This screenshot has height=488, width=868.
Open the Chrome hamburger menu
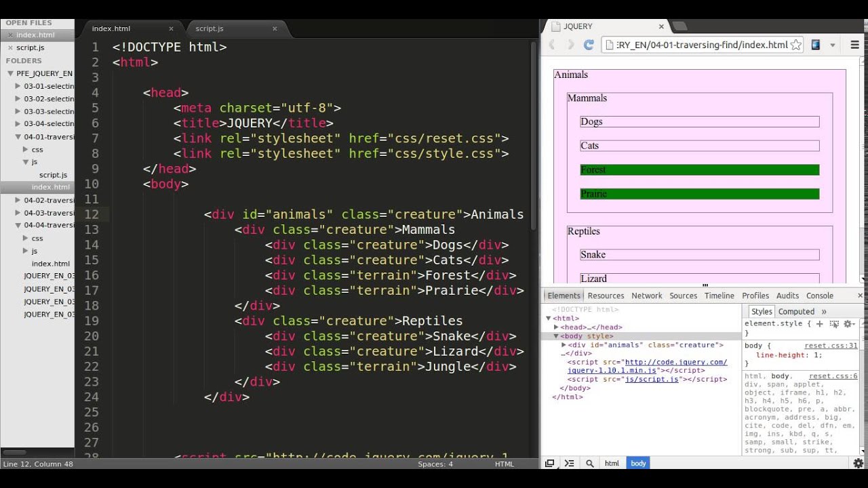(x=854, y=45)
